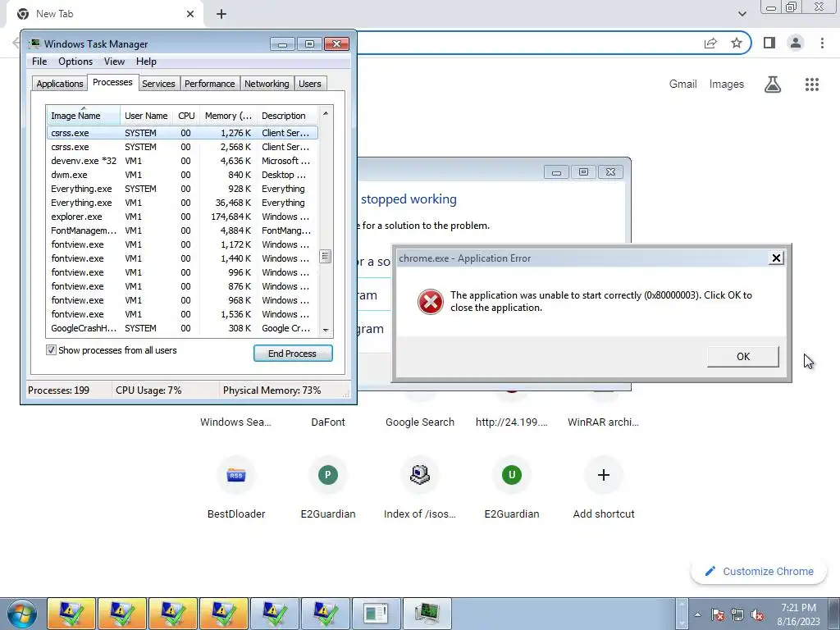Click the process list scroll down arrow
Image resolution: width=840 pixels, height=630 pixels.
pos(325,331)
